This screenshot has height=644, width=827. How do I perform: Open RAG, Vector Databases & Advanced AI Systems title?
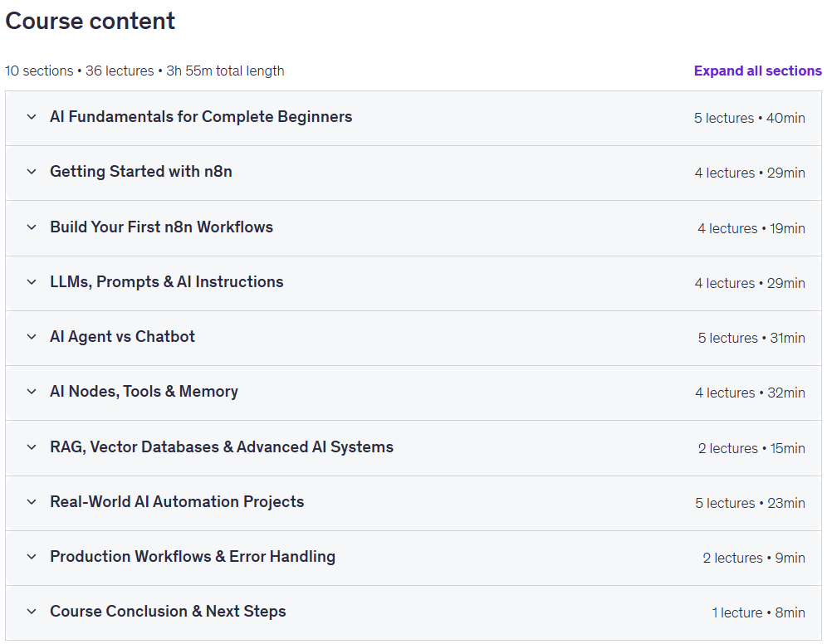click(222, 446)
